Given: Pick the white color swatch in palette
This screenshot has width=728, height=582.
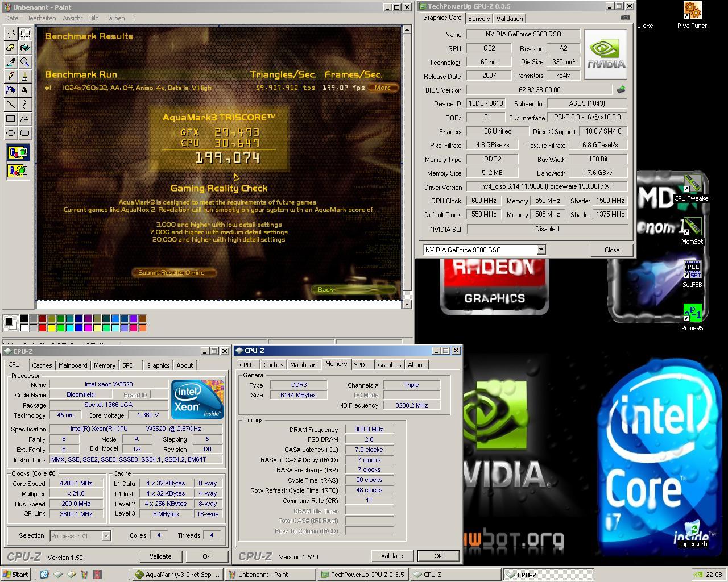Looking at the screenshot, I should 24,327.
